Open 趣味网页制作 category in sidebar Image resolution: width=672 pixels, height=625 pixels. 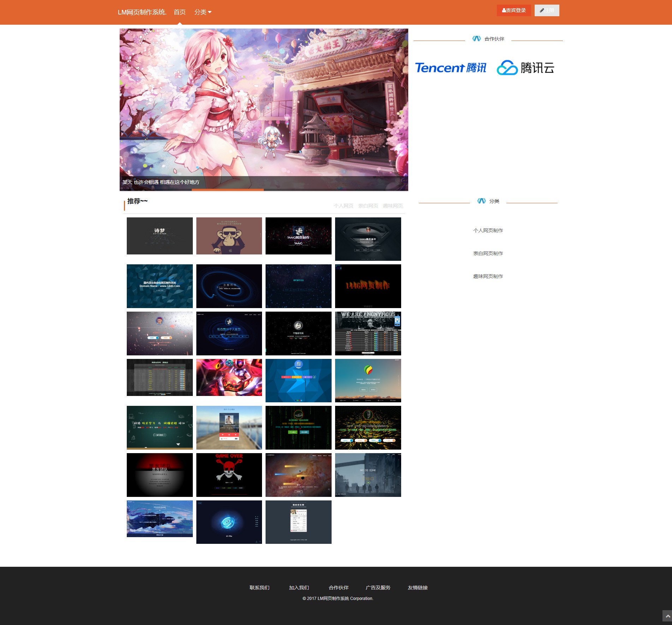point(488,276)
